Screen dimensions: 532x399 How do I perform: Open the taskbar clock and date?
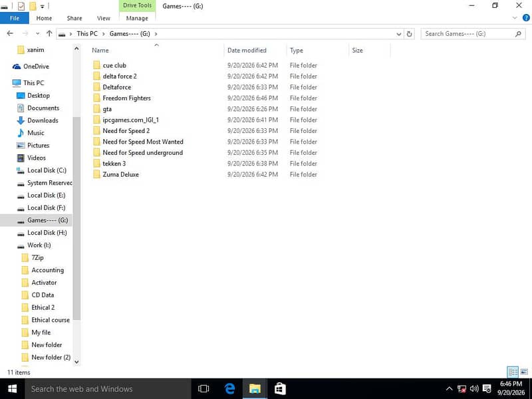tap(511, 389)
